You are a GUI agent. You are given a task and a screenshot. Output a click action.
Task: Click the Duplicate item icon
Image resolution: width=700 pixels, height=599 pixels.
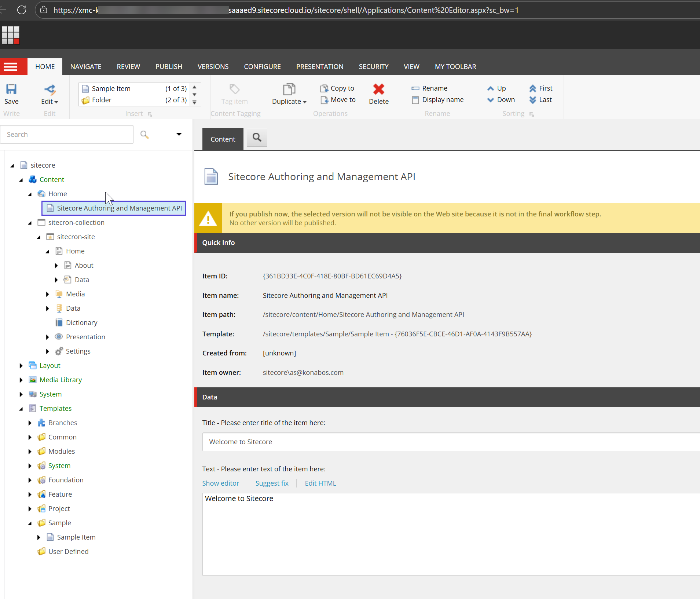tap(289, 90)
